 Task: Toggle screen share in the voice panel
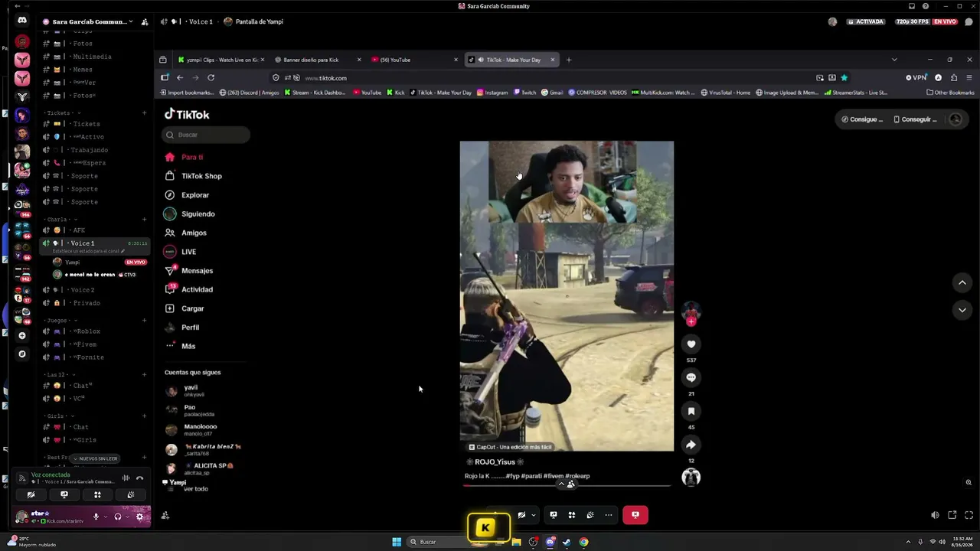(x=64, y=495)
